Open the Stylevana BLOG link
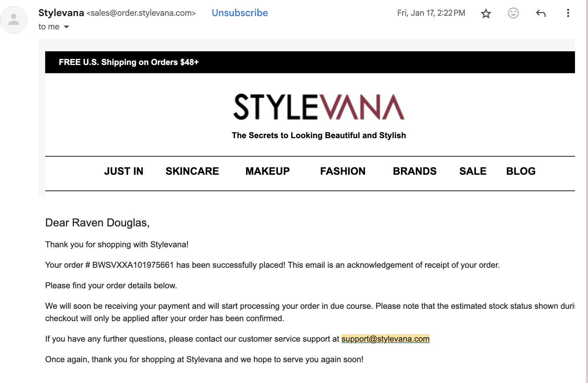The height and width of the screenshot is (383, 588). tap(521, 171)
